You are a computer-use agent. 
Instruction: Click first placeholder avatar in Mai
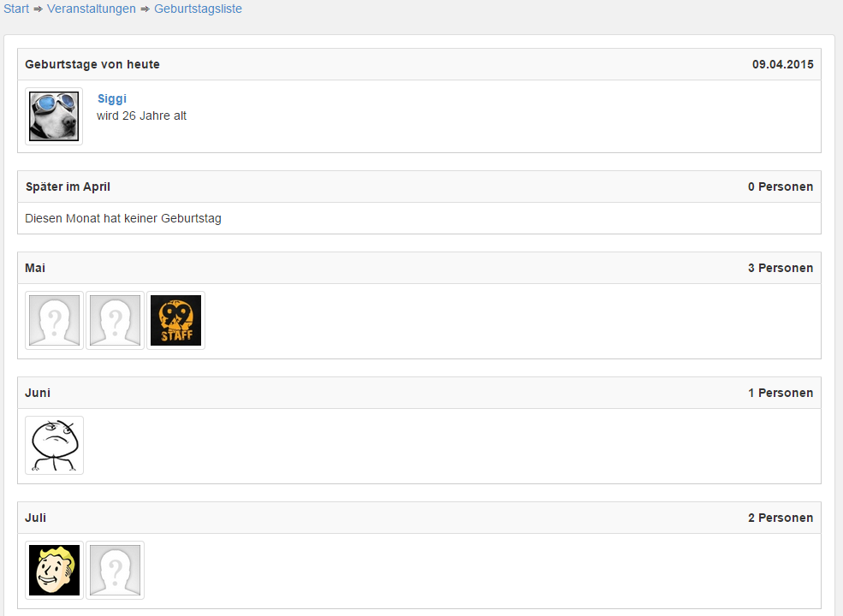coord(54,320)
